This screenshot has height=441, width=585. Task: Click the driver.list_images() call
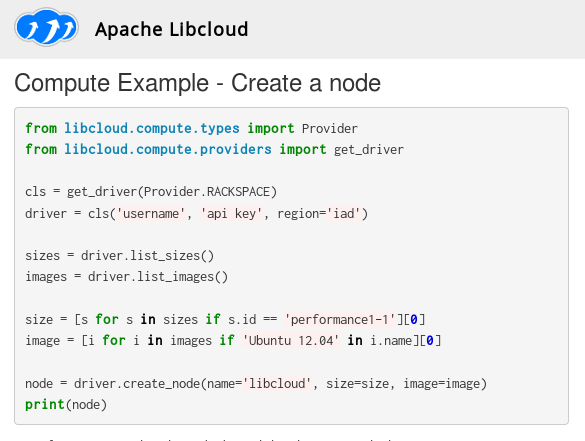(x=158, y=277)
